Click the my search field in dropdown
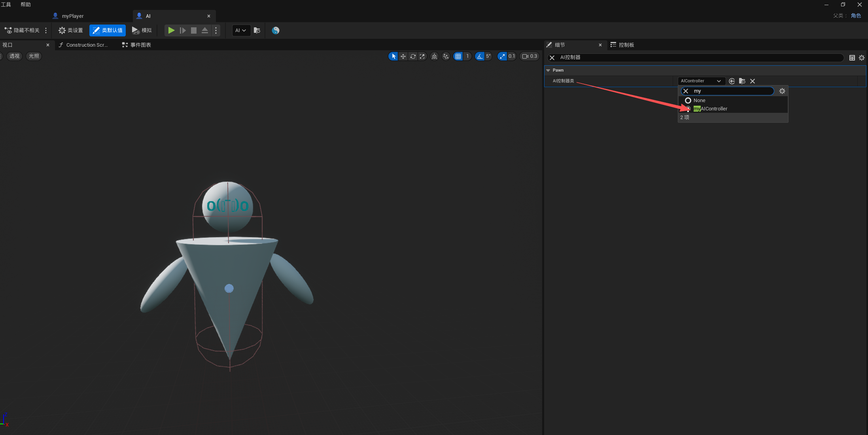 pyautogui.click(x=732, y=91)
